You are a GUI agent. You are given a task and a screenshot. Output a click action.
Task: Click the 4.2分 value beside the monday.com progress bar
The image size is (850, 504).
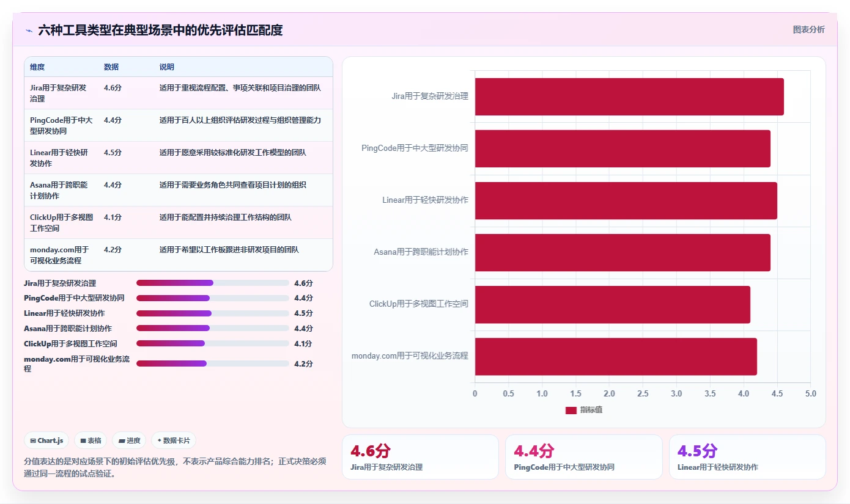click(303, 363)
